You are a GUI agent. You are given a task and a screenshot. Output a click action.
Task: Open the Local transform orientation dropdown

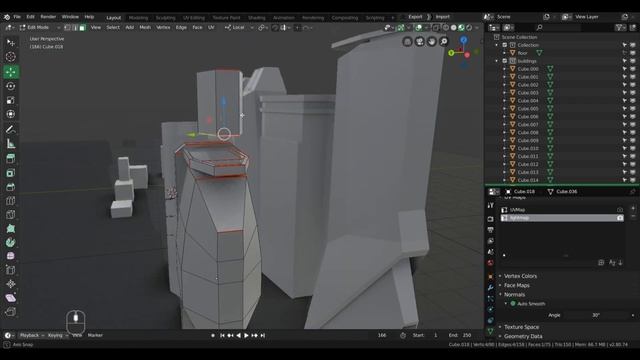point(239,27)
